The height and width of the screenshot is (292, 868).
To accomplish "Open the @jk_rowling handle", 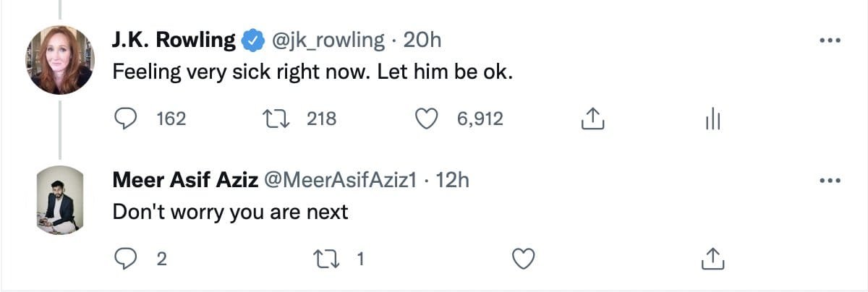I will point(328,40).
